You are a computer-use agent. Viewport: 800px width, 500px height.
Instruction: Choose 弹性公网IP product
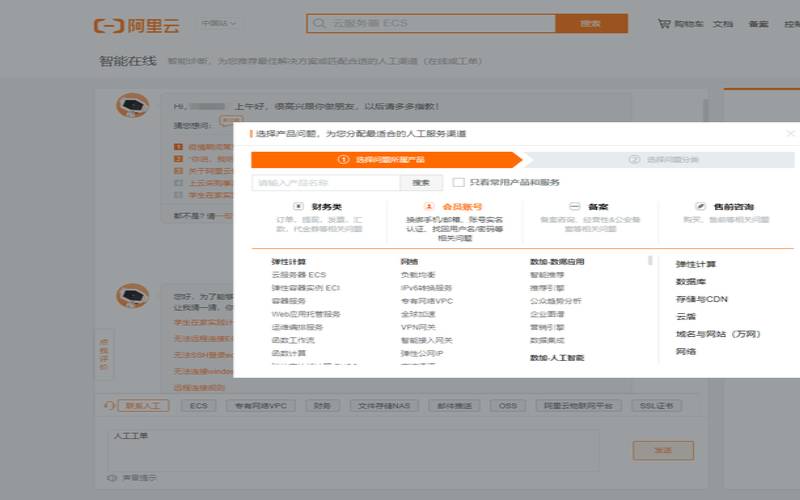click(x=422, y=353)
